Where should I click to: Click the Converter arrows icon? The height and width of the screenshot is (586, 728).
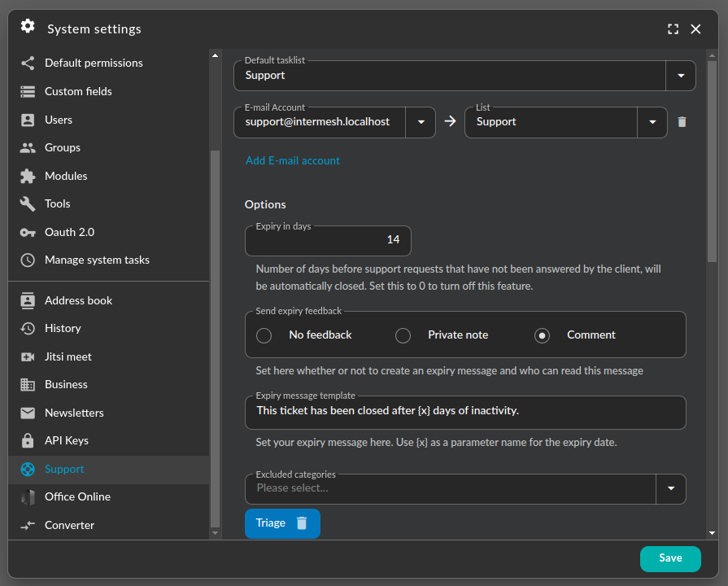[x=28, y=525]
